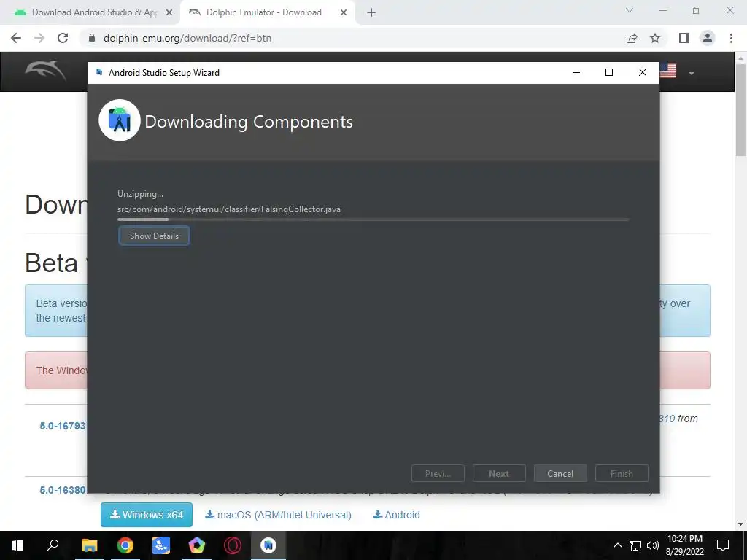Minimize the Android Studio Setup Wizard

coord(576,72)
